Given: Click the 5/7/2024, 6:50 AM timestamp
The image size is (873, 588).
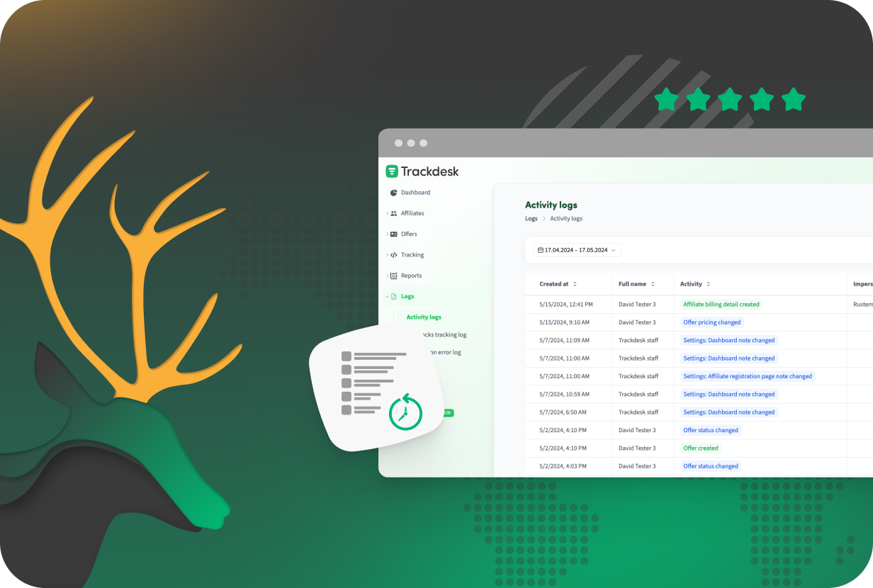Looking at the screenshot, I should point(563,412).
